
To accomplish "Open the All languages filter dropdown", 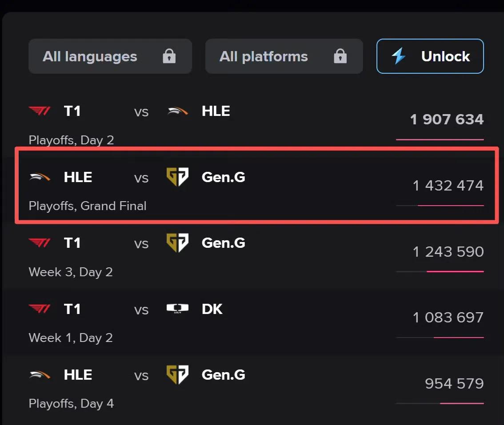I will pos(110,56).
